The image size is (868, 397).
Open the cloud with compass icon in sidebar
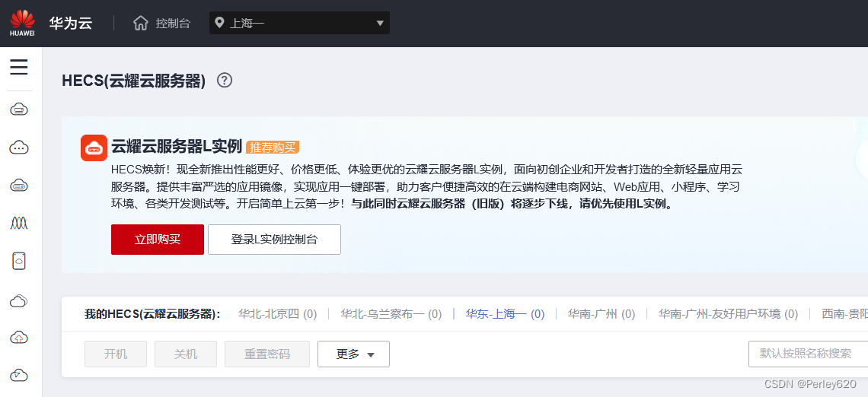[19, 375]
